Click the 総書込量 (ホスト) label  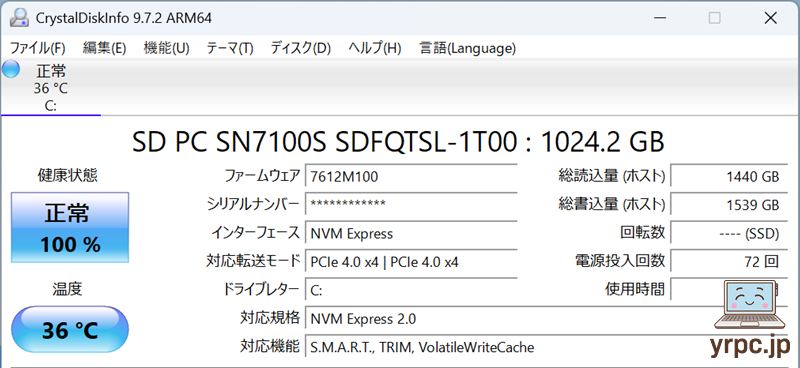[612, 204]
